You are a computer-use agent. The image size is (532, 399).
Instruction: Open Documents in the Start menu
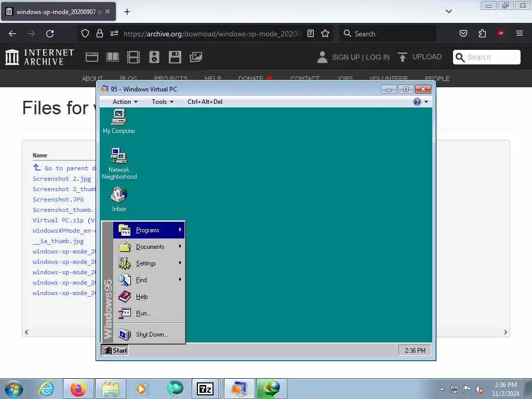point(149,247)
